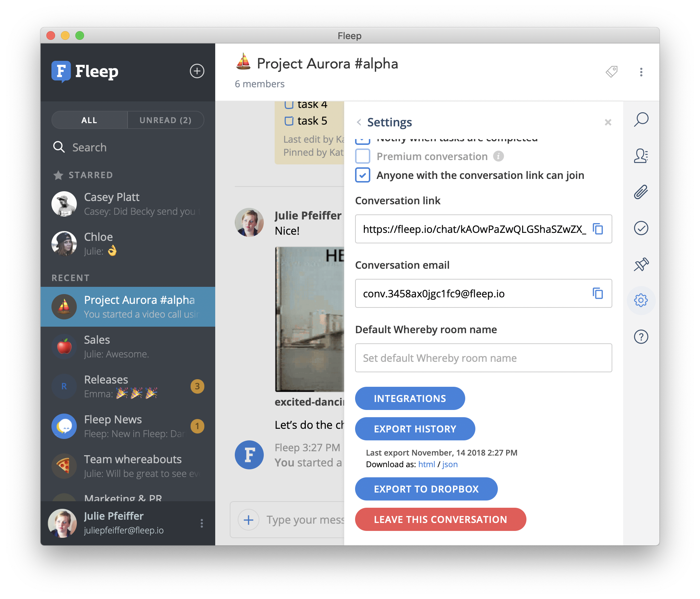
Task: Click the tag label icon in header
Action: pos(612,71)
